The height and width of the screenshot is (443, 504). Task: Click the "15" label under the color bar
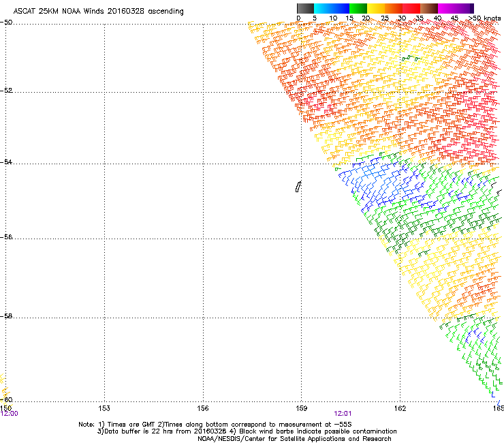point(349,18)
